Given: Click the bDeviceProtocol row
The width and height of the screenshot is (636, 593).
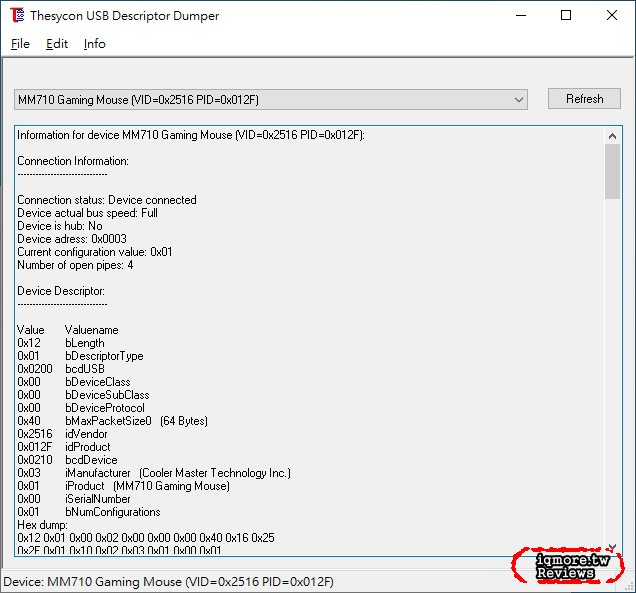Looking at the screenshot, I should [81, 408].
